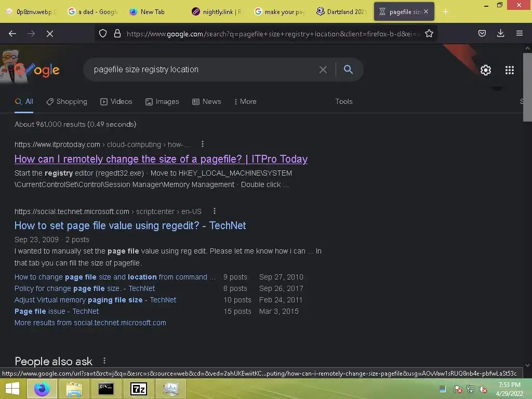Go back with the browser back arrow

[x=12, y=34]
